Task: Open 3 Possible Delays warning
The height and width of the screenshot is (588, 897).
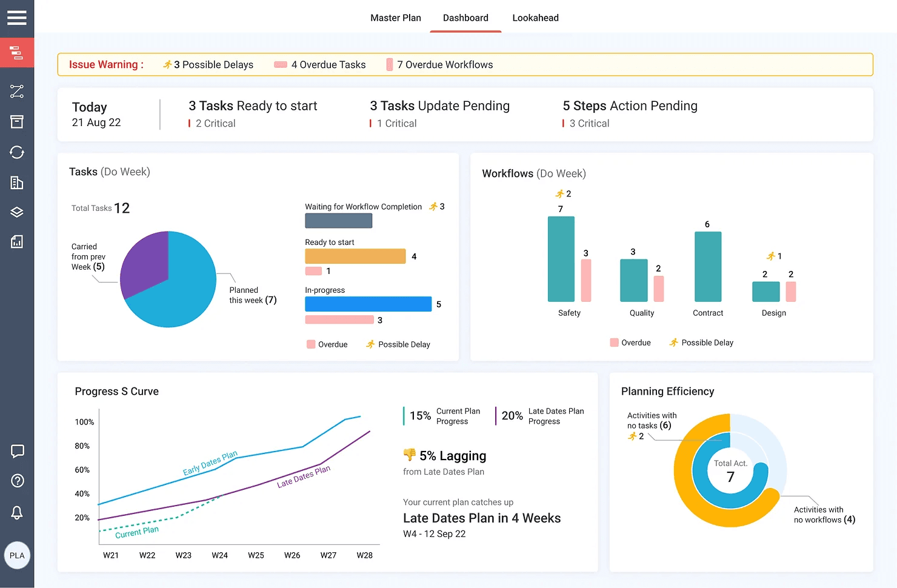Action: 208,64
